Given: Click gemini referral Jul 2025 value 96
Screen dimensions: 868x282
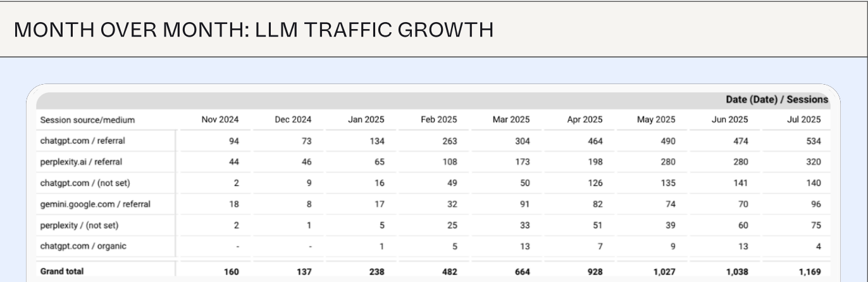Looking at the screenshot, I should (x=815, y=204).
